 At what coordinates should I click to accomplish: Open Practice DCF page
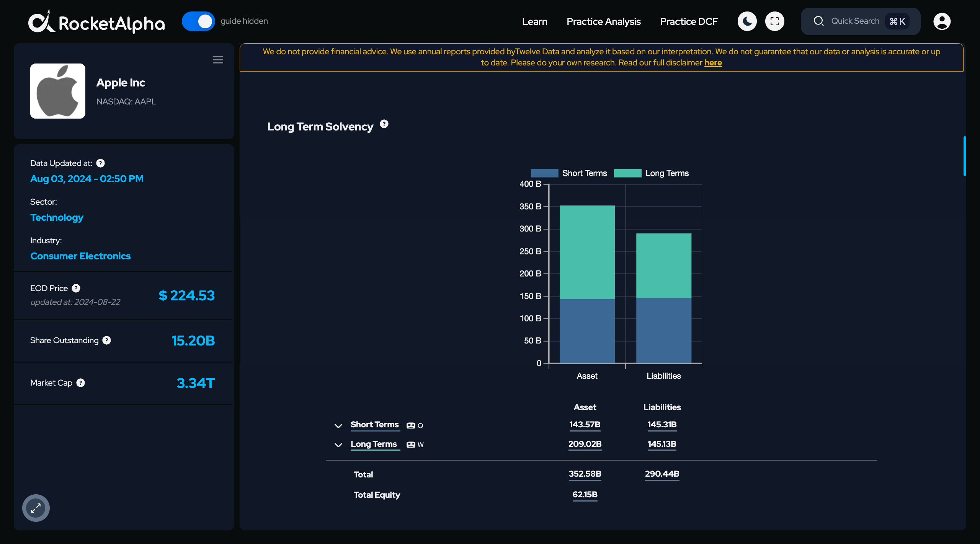(x=689, y=21)
